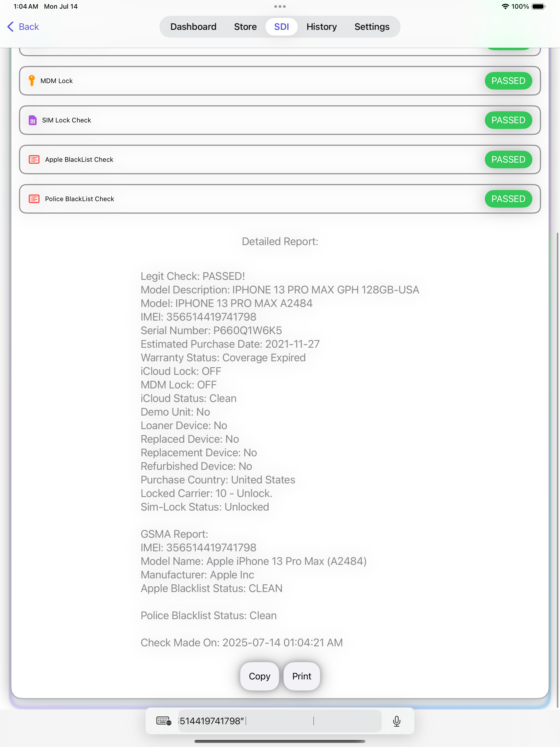The image size is (560, 747).
Task: Click the MDM Lock key icon
Action: 32,81
